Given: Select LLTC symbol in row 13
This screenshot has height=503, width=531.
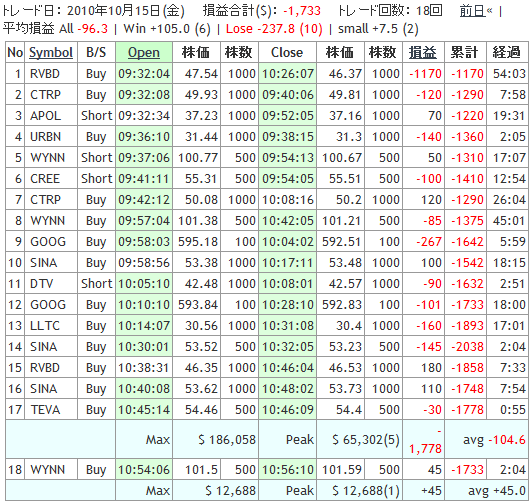Looking at the screenshot, I should pyautogui.click(x=45, y=326).
